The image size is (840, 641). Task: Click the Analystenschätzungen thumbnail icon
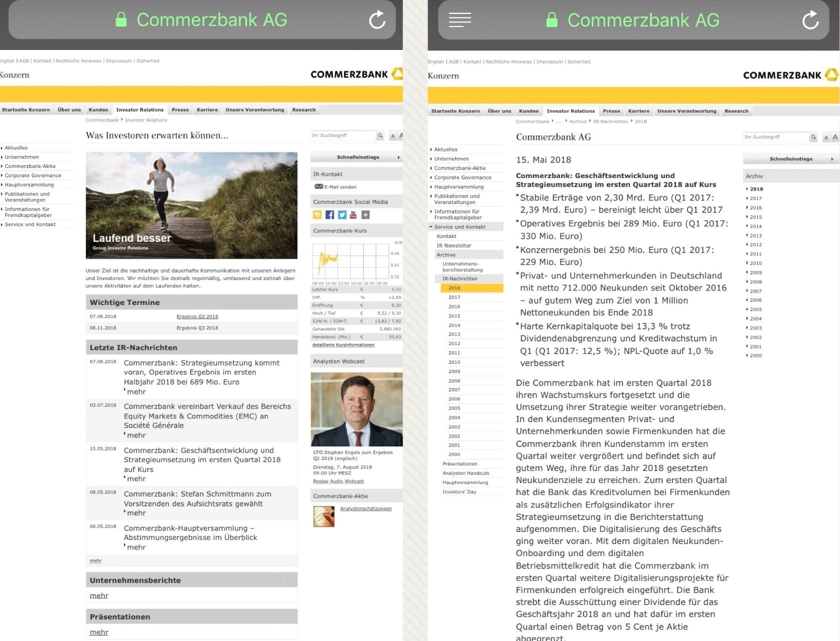pyautogui.click(x=323, y=516)
